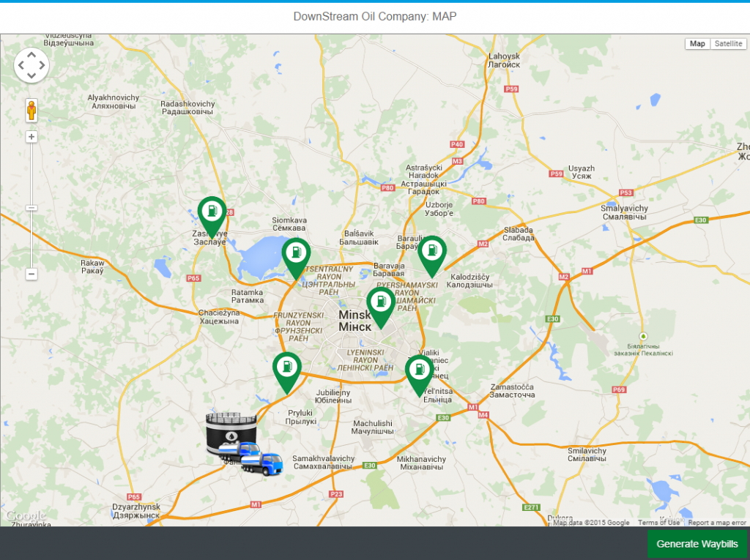Click the E271 road shield
The width and height of the screenshot is (750, 560).
click(532, 507)
